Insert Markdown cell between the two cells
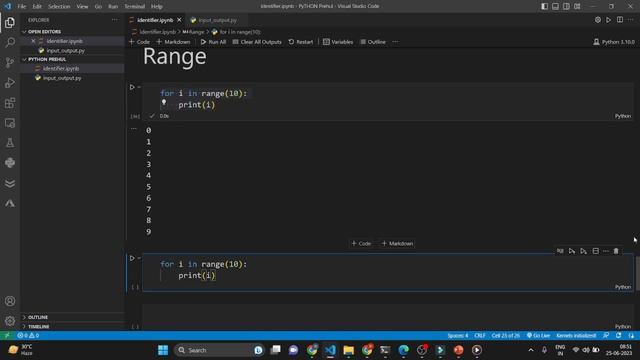Screen dimensions: 640x360 tap(397, 243)
